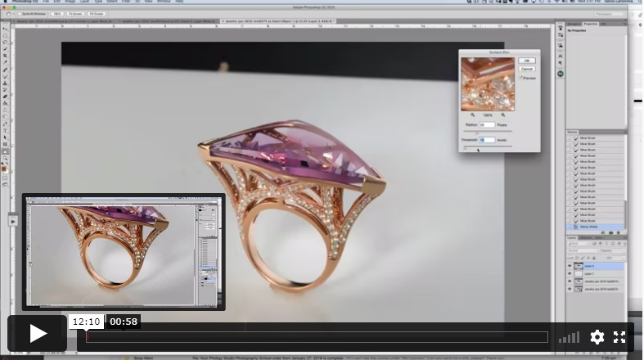644x360 pixels.
Task: Click Fit Screen button
Action: tap(75, 14)
